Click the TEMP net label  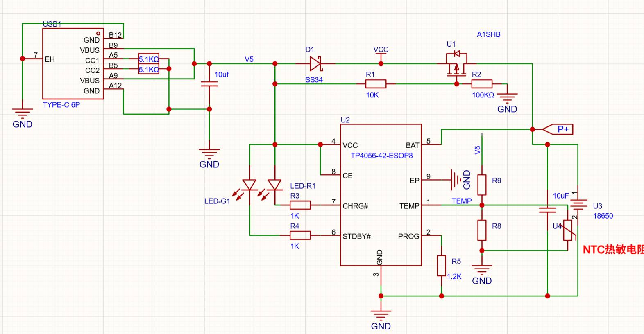point(462,201)
